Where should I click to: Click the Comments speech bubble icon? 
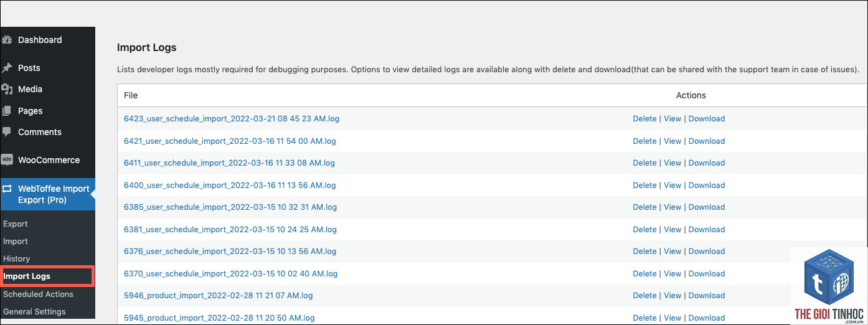[7, 132]
